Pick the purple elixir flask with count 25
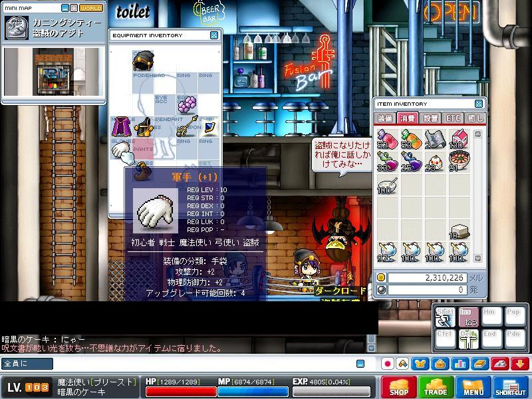 (411, 161)
